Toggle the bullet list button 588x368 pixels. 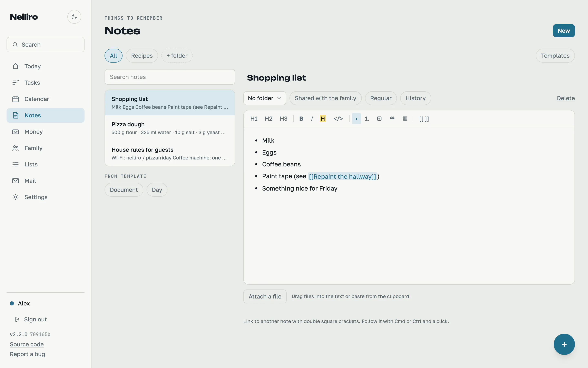356,119
